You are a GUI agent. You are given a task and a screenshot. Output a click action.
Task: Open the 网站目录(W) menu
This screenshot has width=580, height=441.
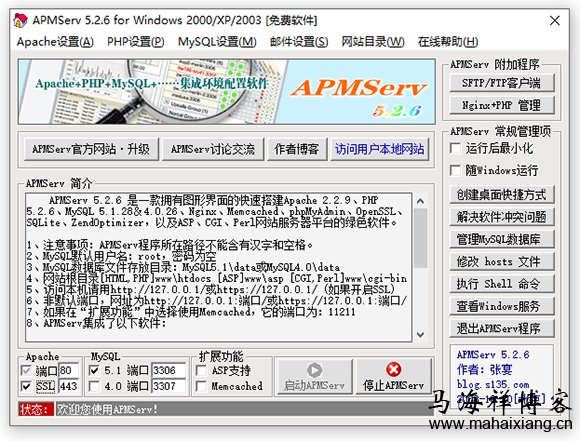(x=372, y=42)
